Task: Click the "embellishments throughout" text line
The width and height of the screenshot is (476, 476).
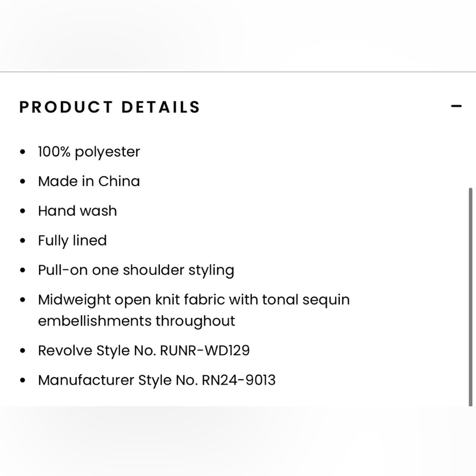Action: tap(137, 321)
